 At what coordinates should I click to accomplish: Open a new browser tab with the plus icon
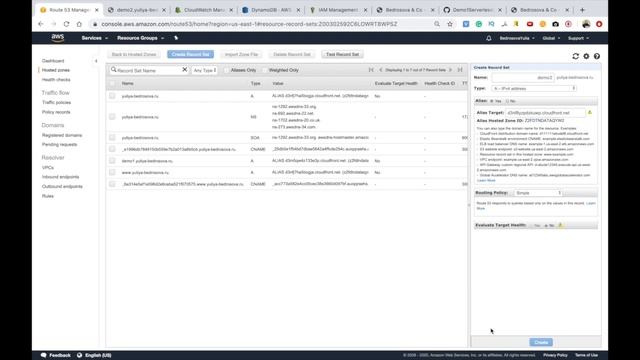click(x=582, y=9)
